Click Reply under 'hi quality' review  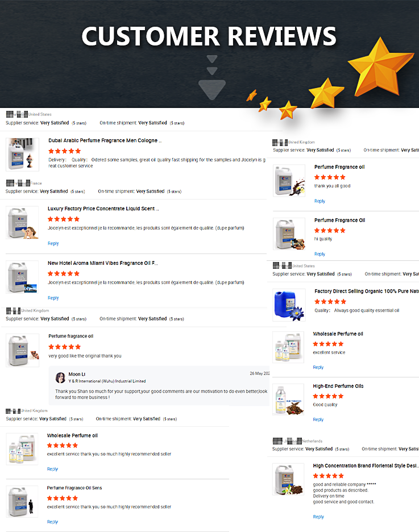pyautogui.click(x=320, y=254)
